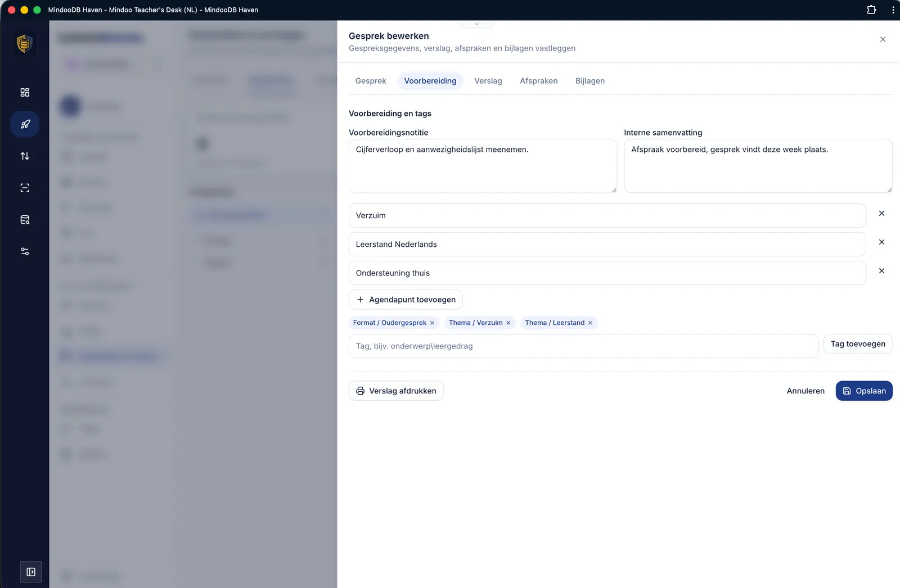Open the settings sliders icon in sidebar
The height and width of the screenshot is (588, 900).
click(25, 251)
